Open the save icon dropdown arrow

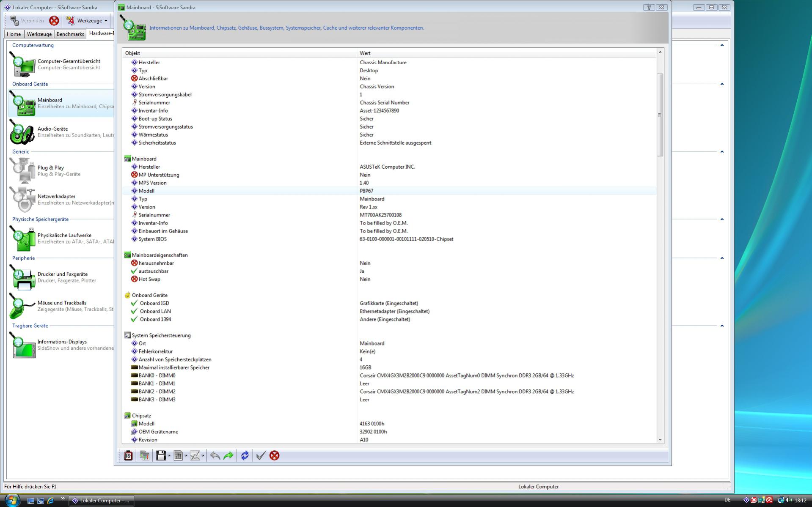pos(169,456)
